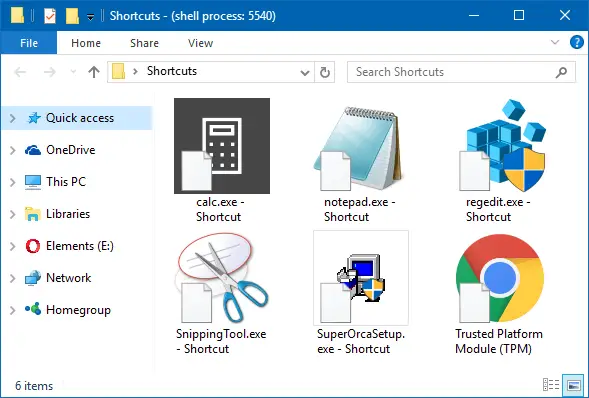The image size is (589, 398).
Task: Expand the OneDrive tree node
Action: [x=12, y=150]
